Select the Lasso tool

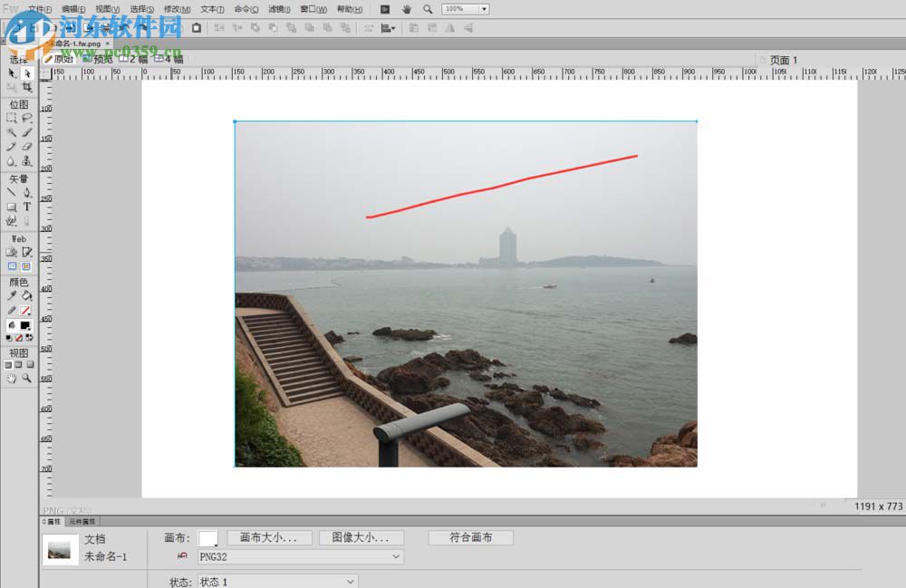tap(26, 118)
